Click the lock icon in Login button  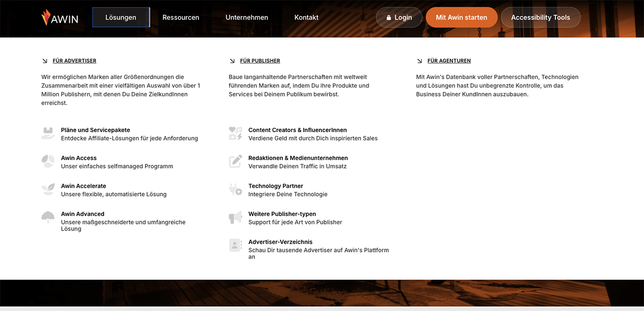click(x=389, y=18)
